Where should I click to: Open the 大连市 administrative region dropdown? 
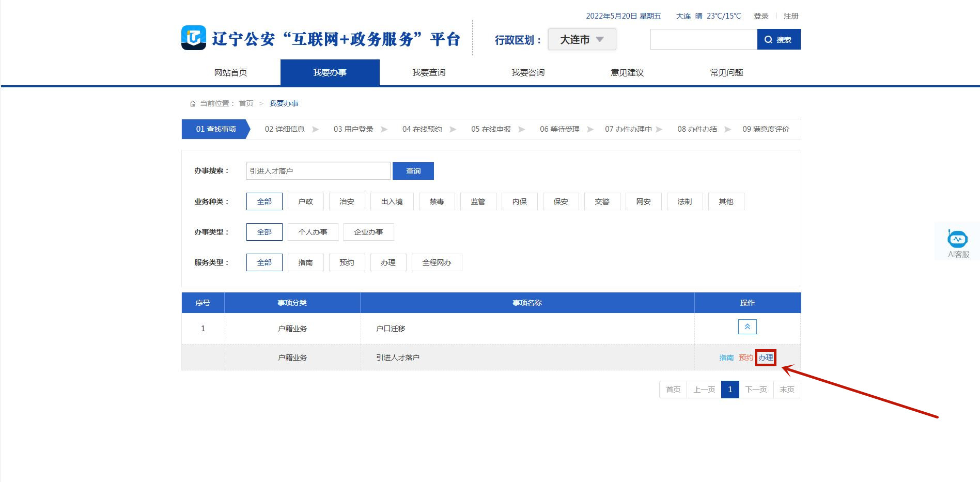pos(582,40)
